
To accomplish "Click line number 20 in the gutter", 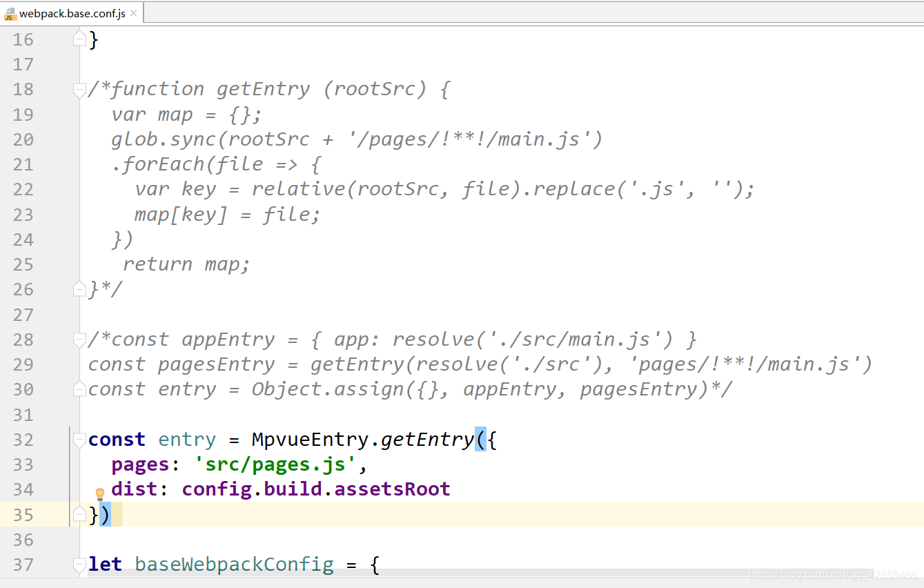I will pos(23,139).
